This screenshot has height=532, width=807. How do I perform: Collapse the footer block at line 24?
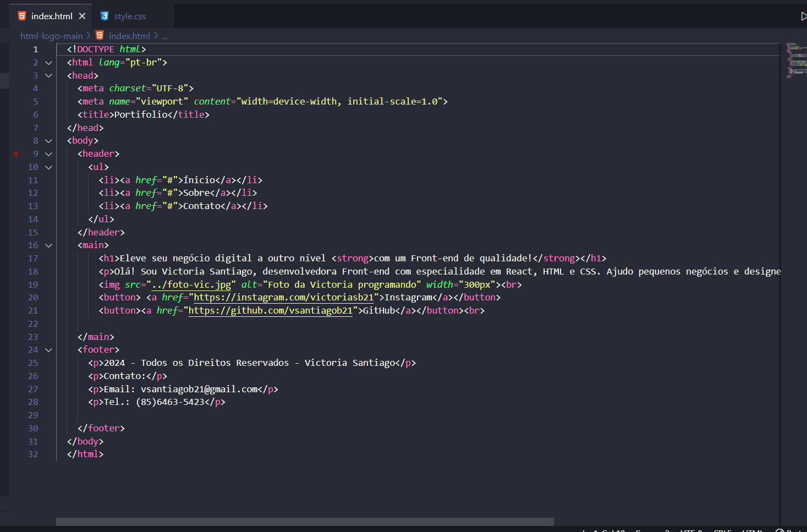tap(48, 350)
